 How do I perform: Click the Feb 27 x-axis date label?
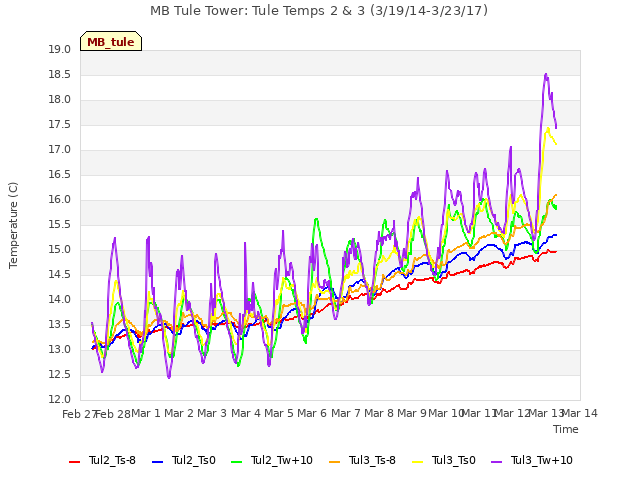(79, 414)
